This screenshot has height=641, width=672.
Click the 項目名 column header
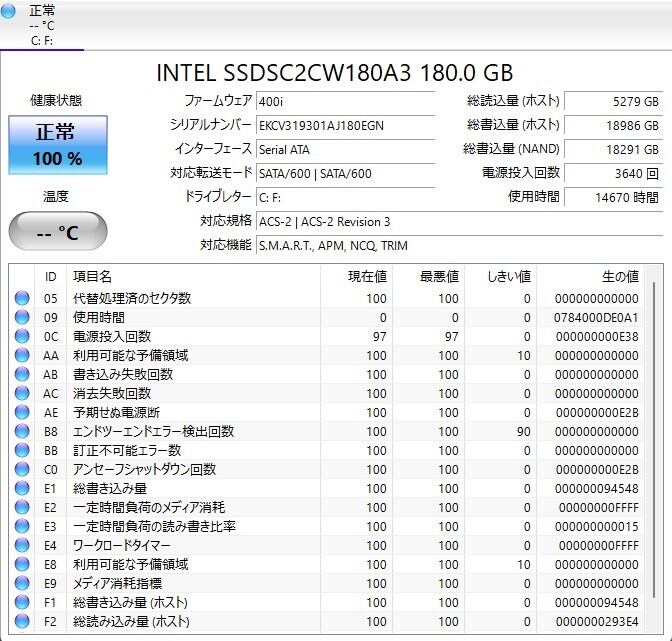click(x=92, y=276)
